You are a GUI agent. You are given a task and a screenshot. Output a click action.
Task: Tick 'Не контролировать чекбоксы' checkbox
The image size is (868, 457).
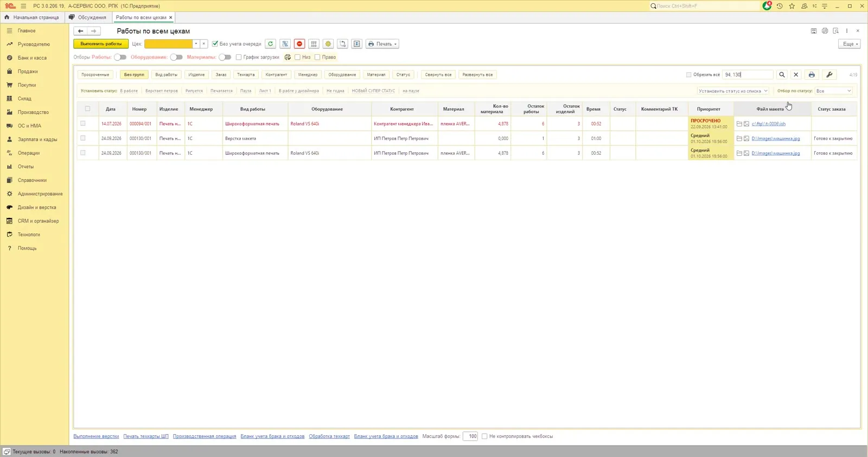tap(484, 436)
